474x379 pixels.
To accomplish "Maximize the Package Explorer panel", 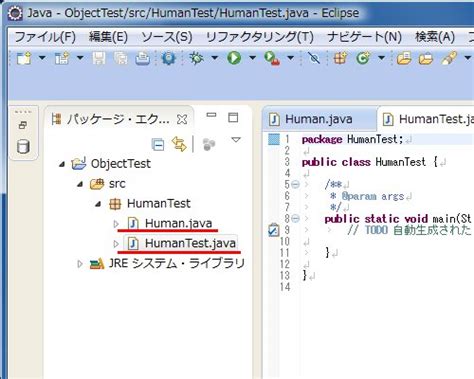I will tap(233, 117).
